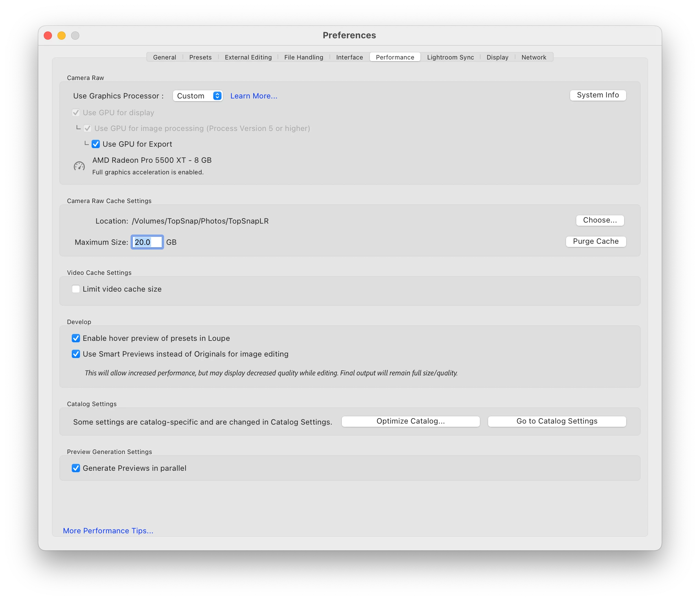Open More Performance Tips... link
The image size is (700, 601).
click(108, 531)
